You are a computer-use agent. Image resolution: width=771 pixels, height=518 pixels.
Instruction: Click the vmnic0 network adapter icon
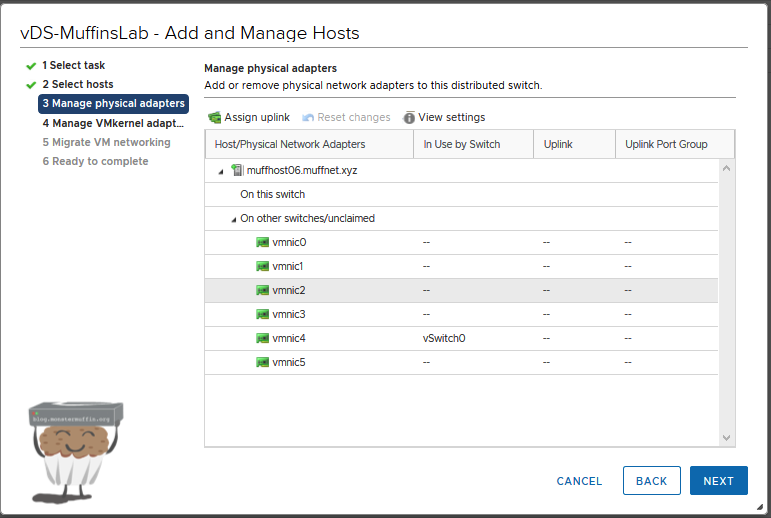[263, 242]
